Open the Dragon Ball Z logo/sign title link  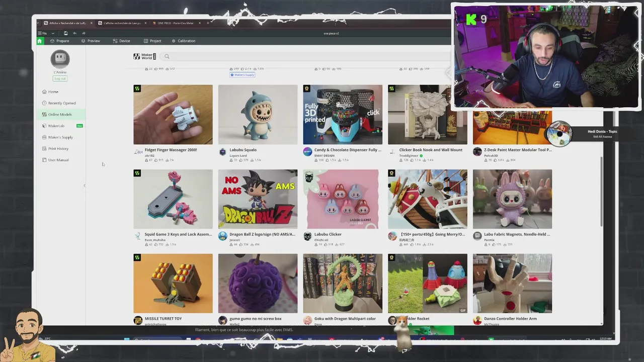click(262, 234)
